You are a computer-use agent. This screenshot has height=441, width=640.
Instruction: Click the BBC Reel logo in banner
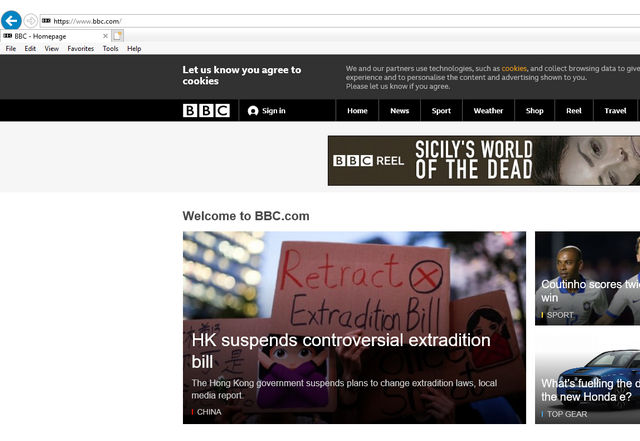367,161
